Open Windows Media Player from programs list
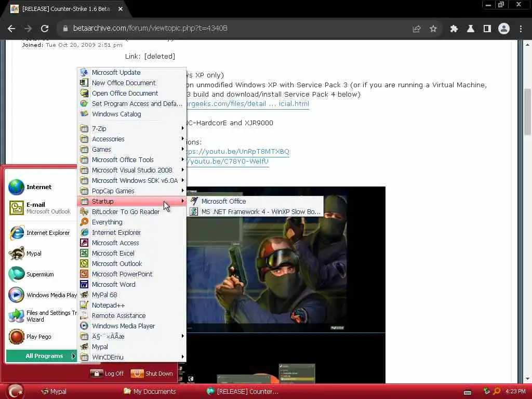The width and height of the screenshot is (532, 399). [132, 326]
